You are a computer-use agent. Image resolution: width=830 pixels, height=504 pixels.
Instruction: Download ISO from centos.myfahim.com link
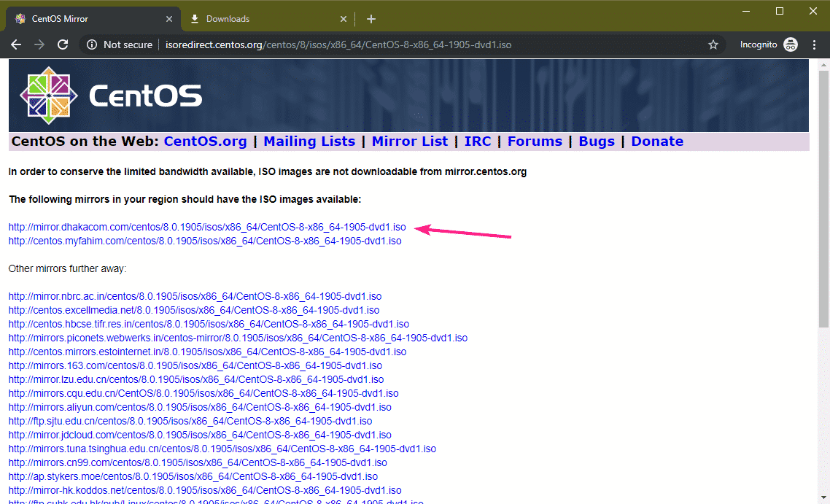click(x=205, y=241)
